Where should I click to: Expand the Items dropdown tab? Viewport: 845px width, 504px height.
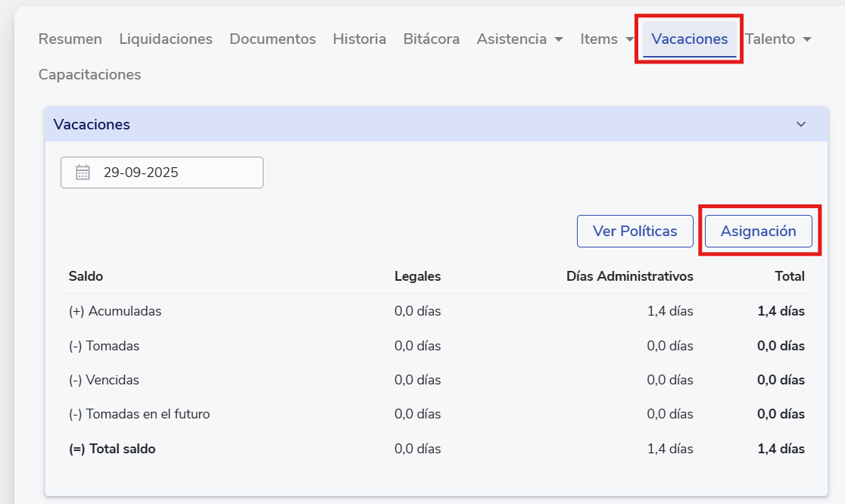(x=606, y=39)
